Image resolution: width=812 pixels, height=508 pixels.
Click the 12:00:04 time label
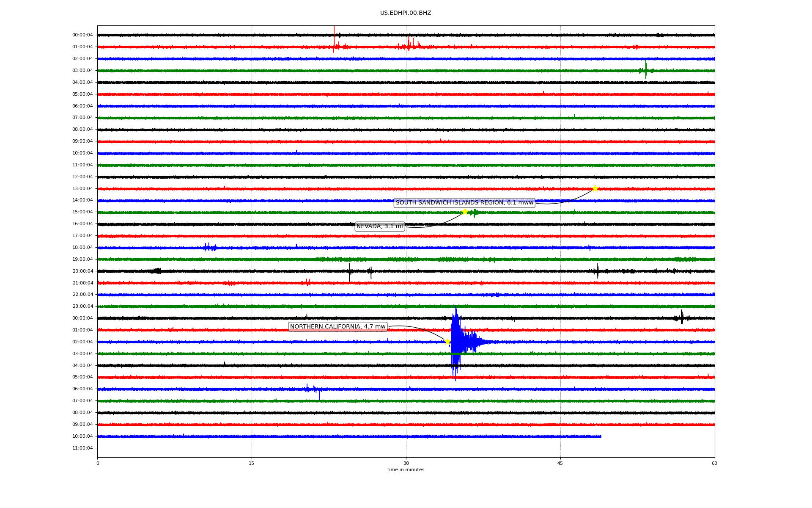point(82,177)
